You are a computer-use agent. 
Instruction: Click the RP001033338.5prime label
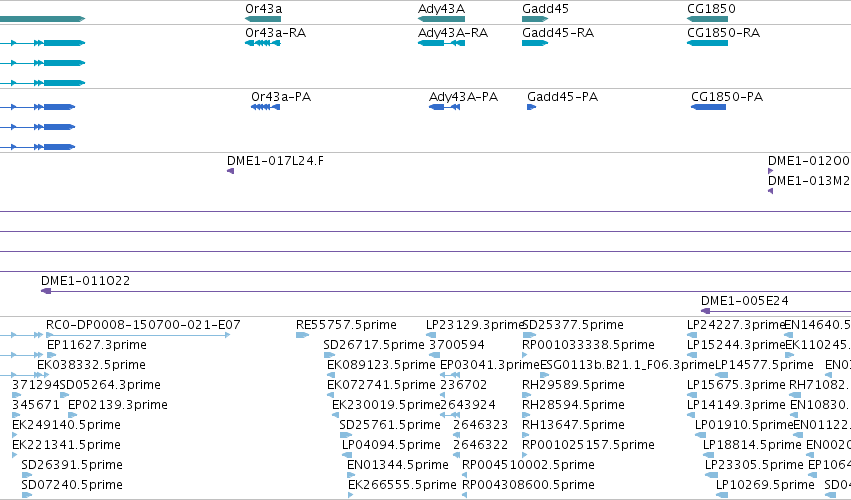click(588, 345)
